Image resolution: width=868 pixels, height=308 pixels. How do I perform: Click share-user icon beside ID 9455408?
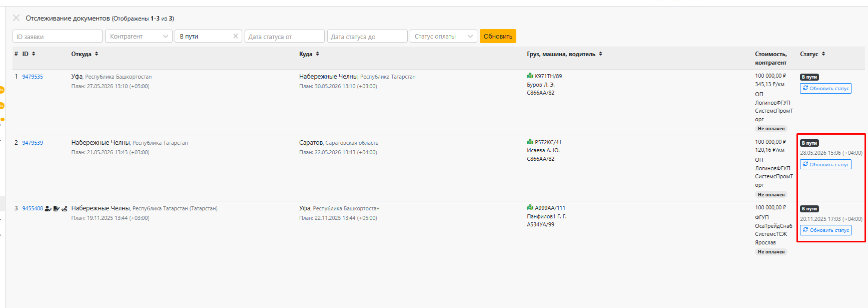[x=64, y=208]
